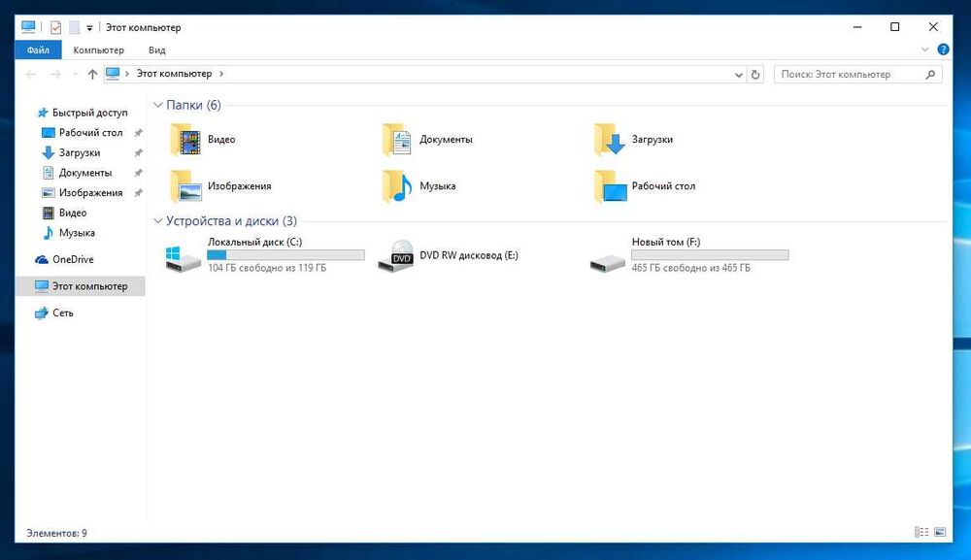The width and height of the screenshot is (971, 560).
Task: Click the Быстрый доступ star icon
Action: click(x=42, y=113)
